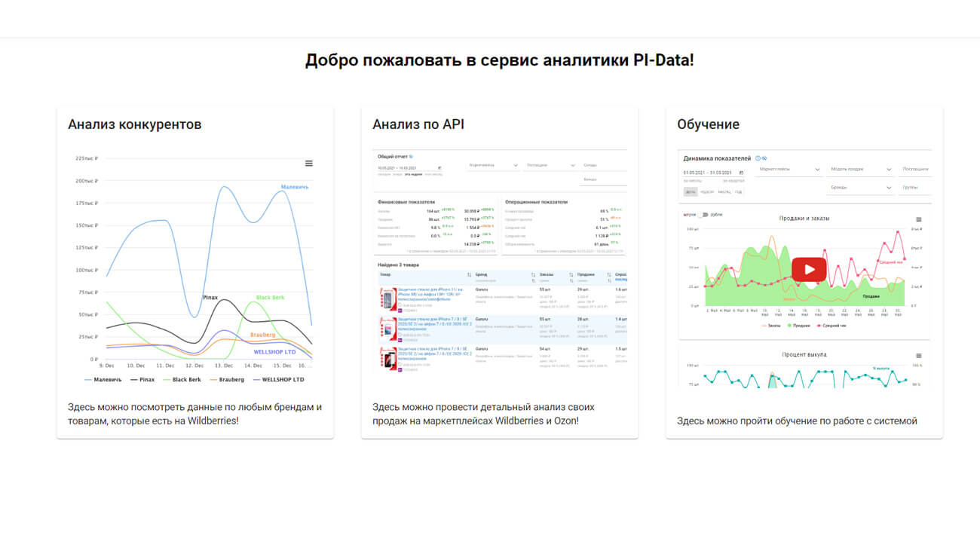Open the Анализ конкурентов card heading
Screen dimensions: 980x551
coord(135,124)
